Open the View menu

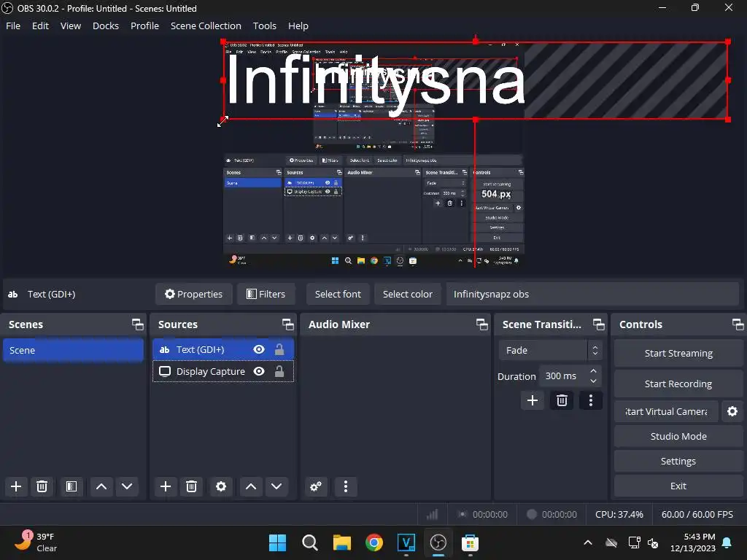tap(71, 26)
